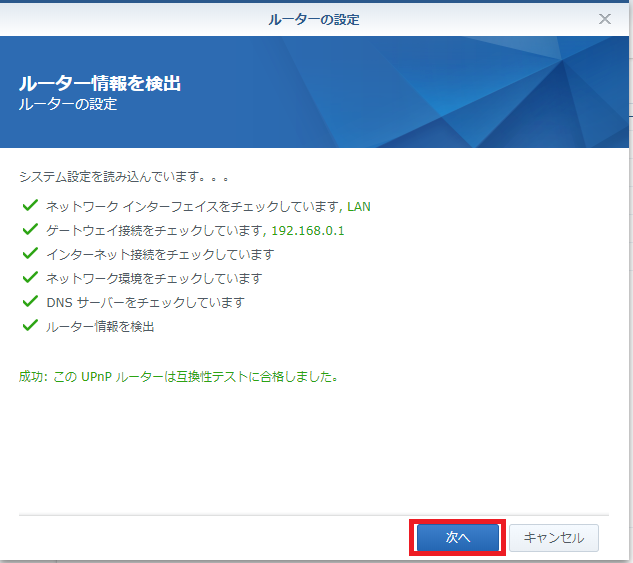
Task: Click the checkmark beside network interface check
Action: pos(30,205)
